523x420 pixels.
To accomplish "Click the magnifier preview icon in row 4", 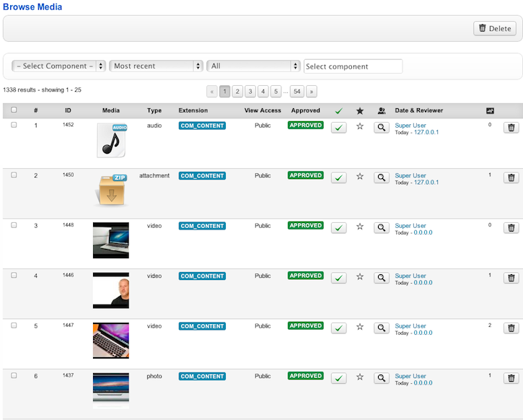I will tap(382, 278).
